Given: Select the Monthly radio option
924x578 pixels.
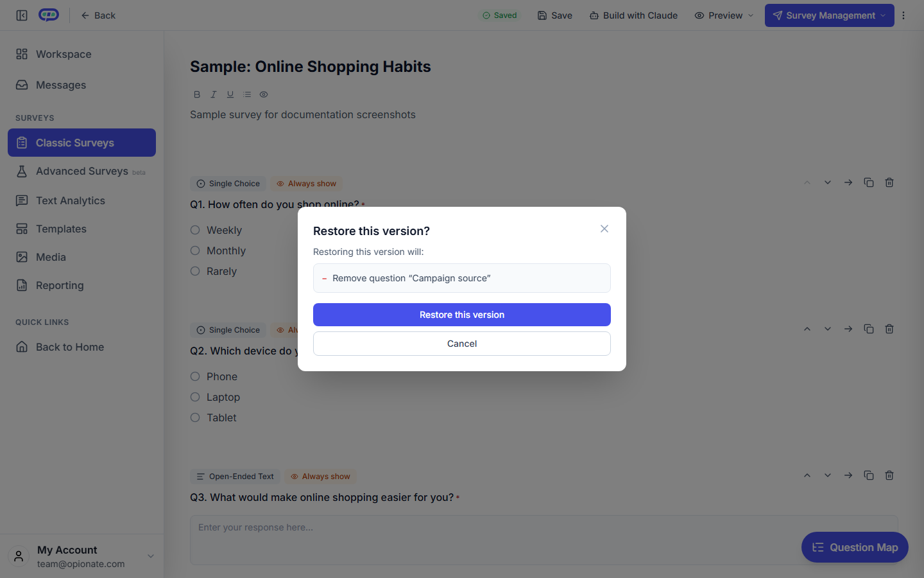Looking at the screenshot, I should click(x=195, y=250).
